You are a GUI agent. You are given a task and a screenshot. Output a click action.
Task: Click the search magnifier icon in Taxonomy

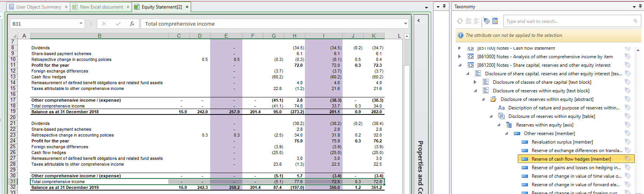pos(635,21)
